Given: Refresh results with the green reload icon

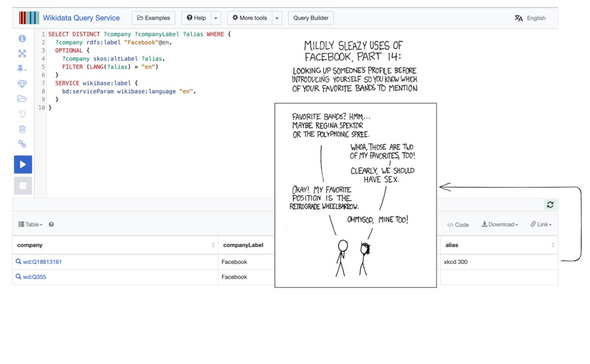Looking at the screenshot, I should click(x=550, y=205).
